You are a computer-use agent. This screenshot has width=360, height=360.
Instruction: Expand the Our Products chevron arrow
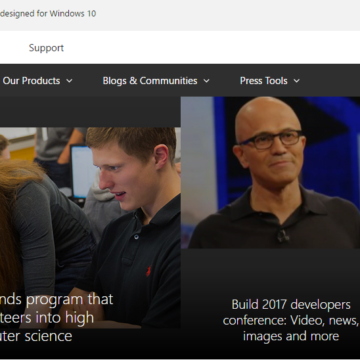tap(69, 81)
